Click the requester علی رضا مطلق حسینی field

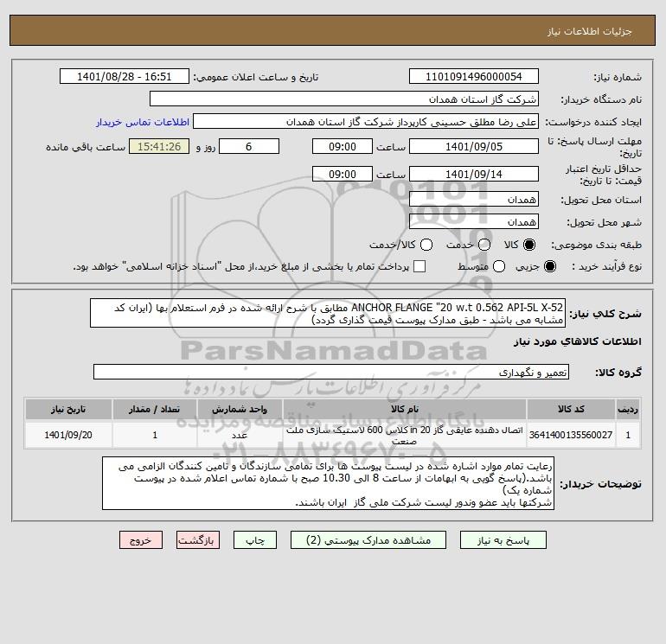[x=366, y=122]
